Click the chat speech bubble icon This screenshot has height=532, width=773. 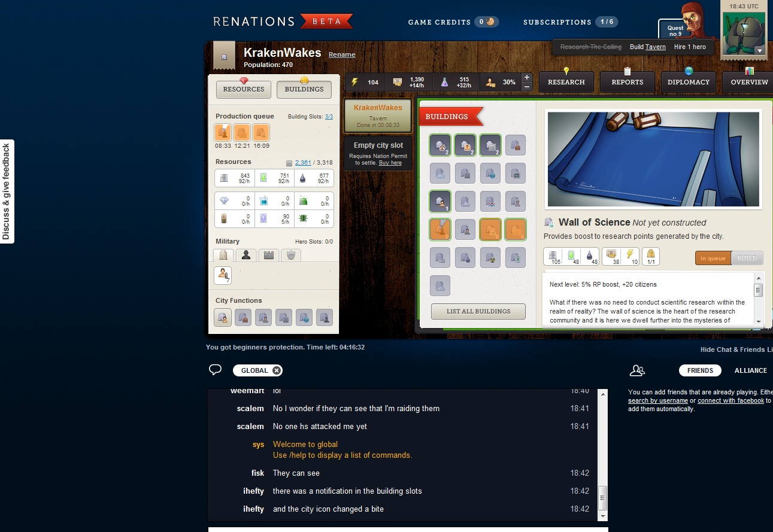click(216, 370)
